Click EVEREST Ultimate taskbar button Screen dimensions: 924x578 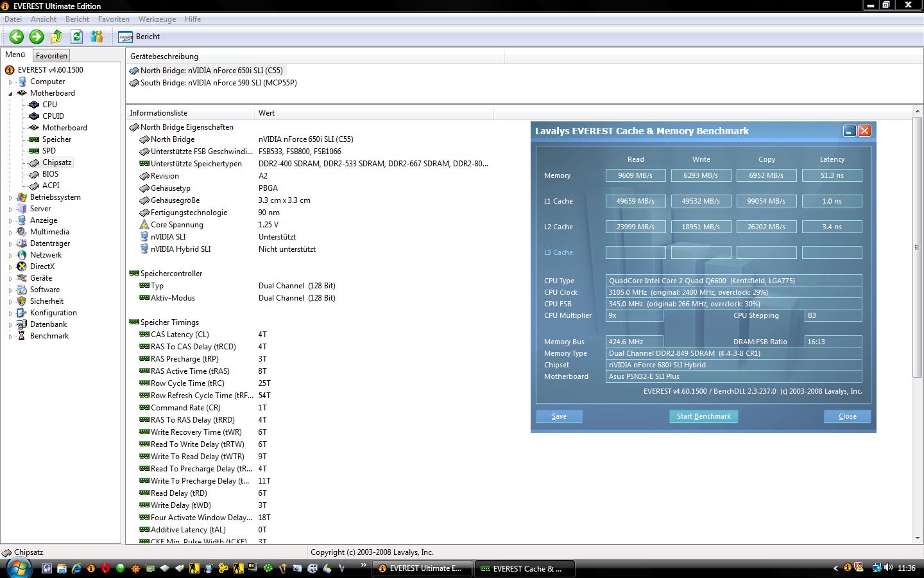(422, 568)
